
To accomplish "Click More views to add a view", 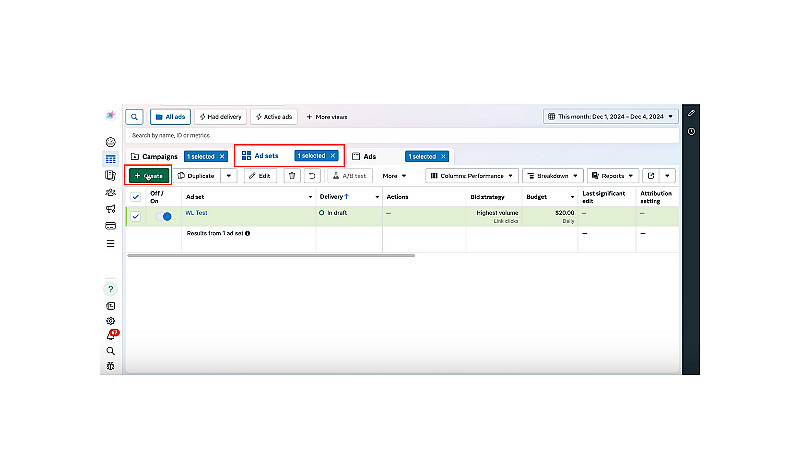I will (327, 117).
